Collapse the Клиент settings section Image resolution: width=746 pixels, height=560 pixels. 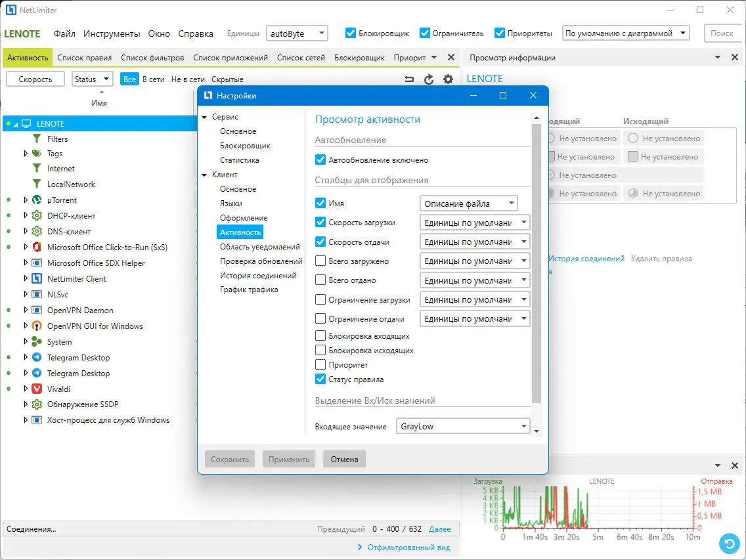pos(205,175)
